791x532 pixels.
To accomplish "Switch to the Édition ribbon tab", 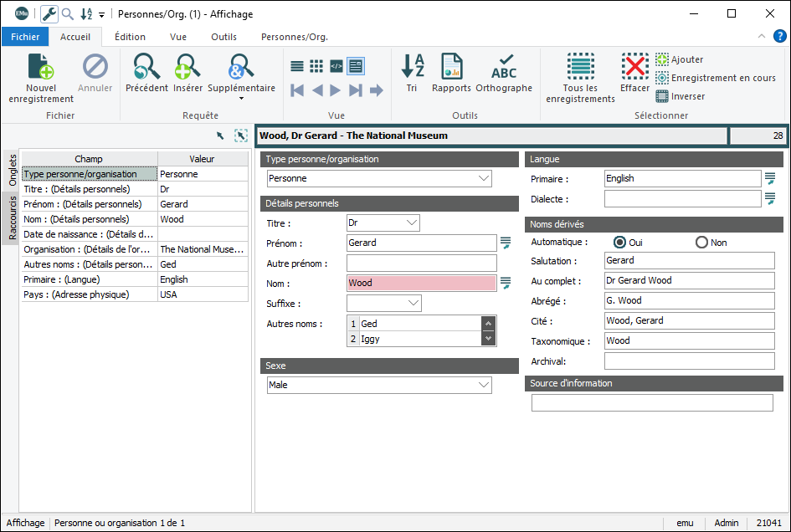I will click(130, 37).
